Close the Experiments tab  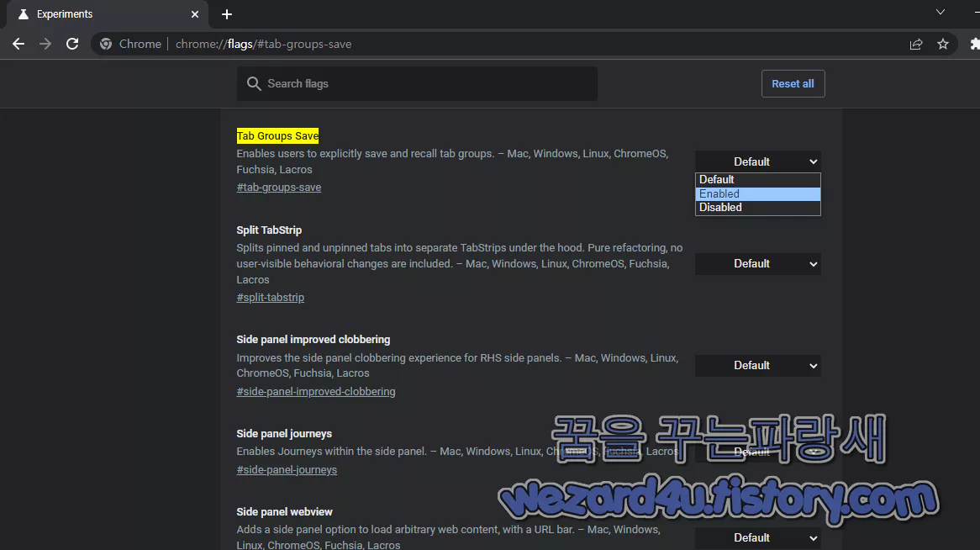[x=195, y=13]
